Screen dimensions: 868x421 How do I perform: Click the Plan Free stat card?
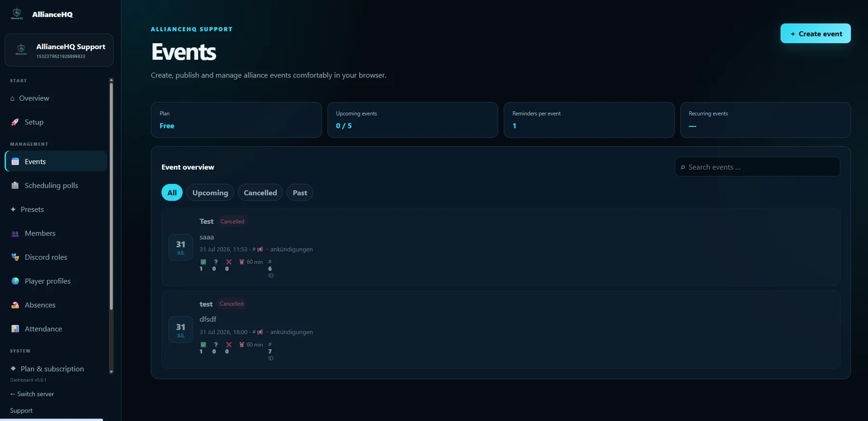[x=236, y=120]
